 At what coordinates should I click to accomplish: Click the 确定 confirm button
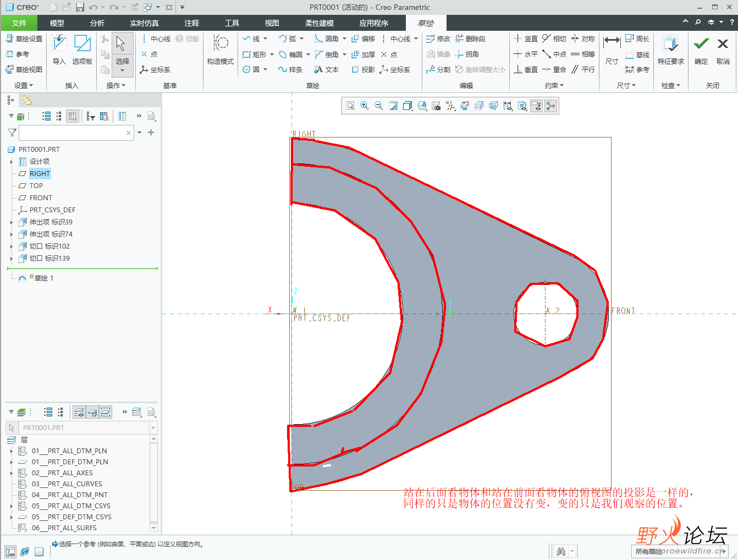tap(701, 50)
